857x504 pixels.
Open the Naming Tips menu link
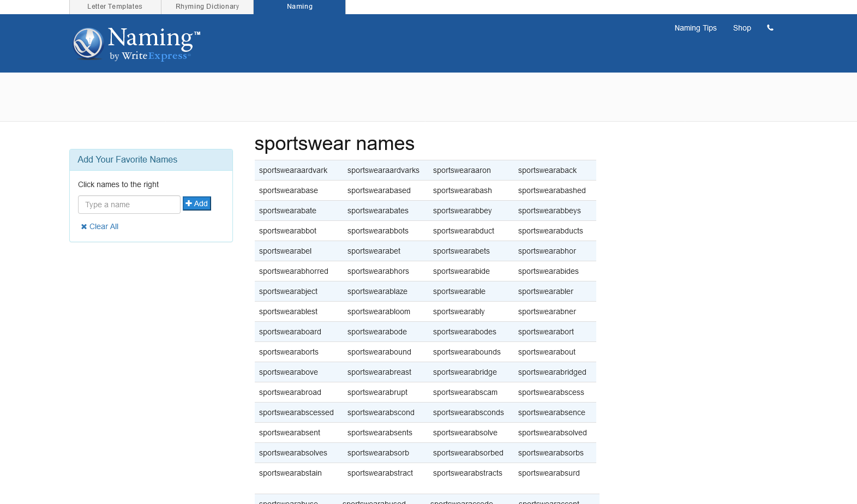tap(695, 28)
